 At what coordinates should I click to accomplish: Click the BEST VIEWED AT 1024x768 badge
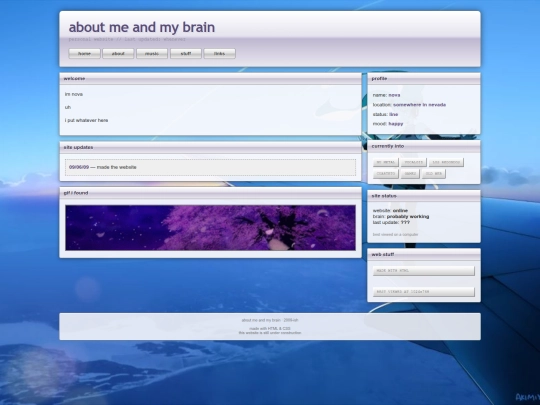[424, 292]
